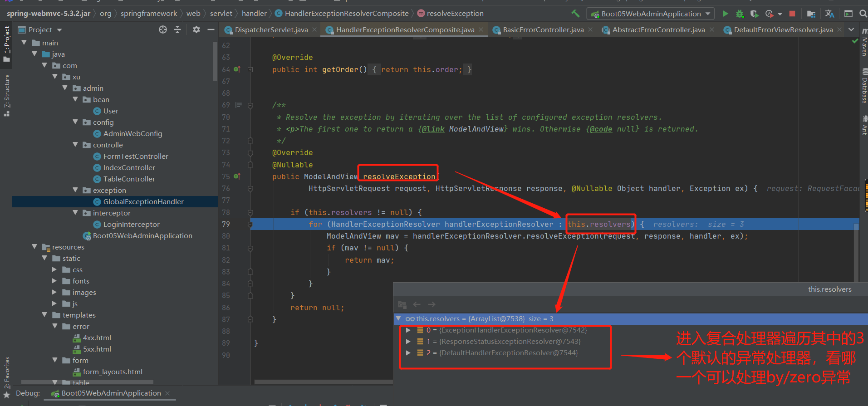
Task: Hide the Project tool window
Action: click(211, 29)
